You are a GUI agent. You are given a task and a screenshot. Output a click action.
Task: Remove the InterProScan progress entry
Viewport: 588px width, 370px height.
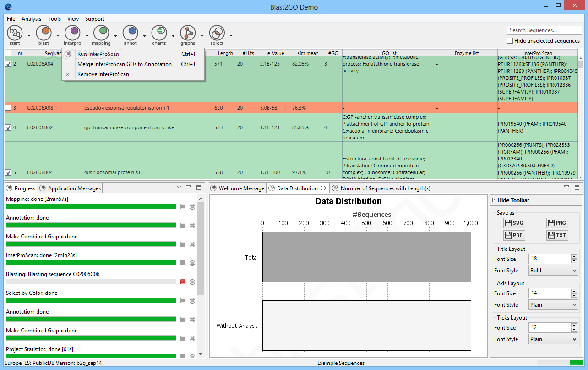(192, 263)
